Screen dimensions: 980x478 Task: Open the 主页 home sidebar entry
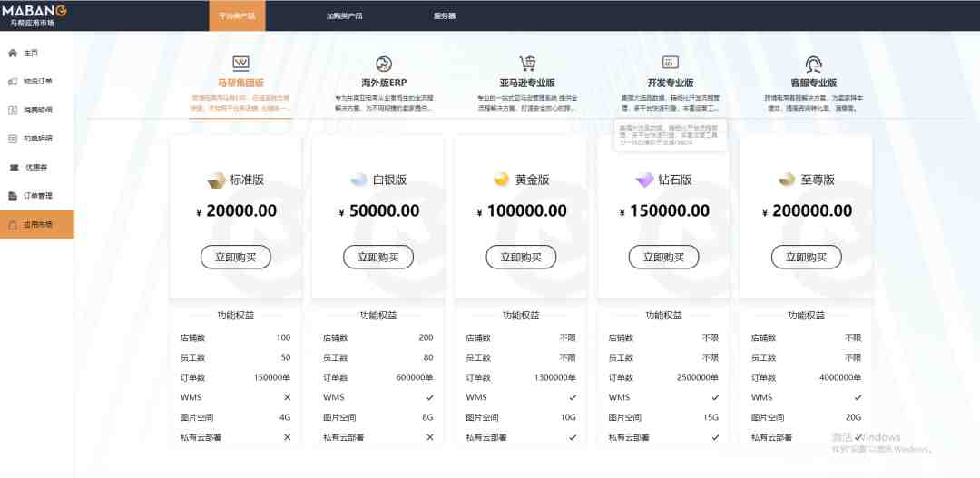click(x=37, y=54)
